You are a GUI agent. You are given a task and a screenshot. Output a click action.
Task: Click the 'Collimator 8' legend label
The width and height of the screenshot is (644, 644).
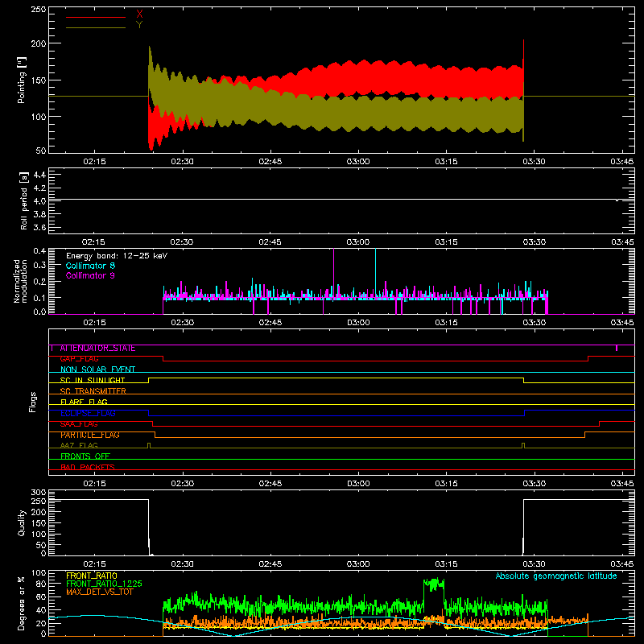click(90, 266)
